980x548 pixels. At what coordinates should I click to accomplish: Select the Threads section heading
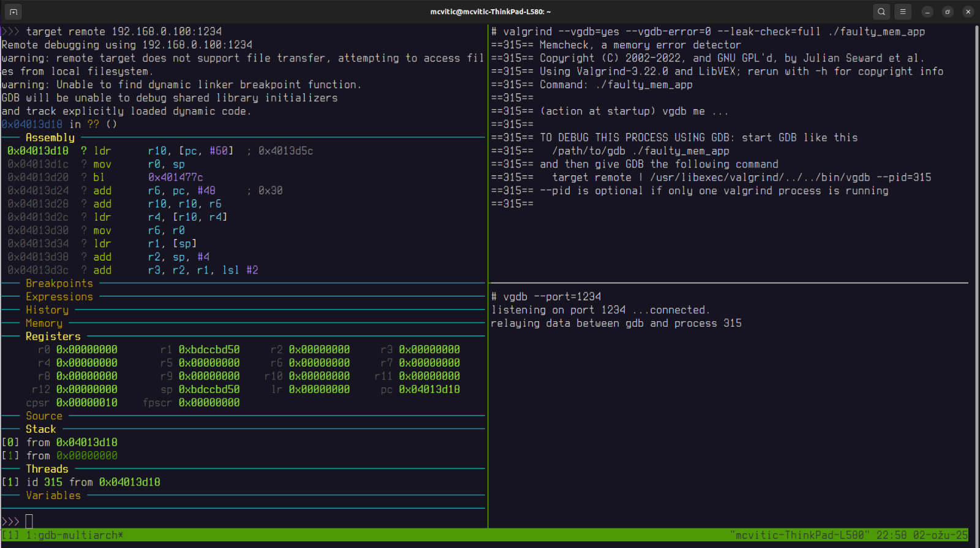[x=47, y=469]
